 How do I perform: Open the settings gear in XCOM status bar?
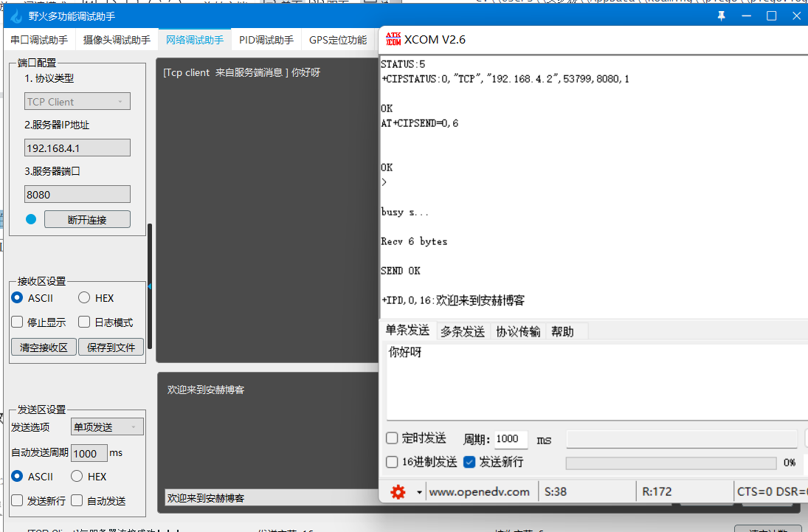click(x=397, y=491)
